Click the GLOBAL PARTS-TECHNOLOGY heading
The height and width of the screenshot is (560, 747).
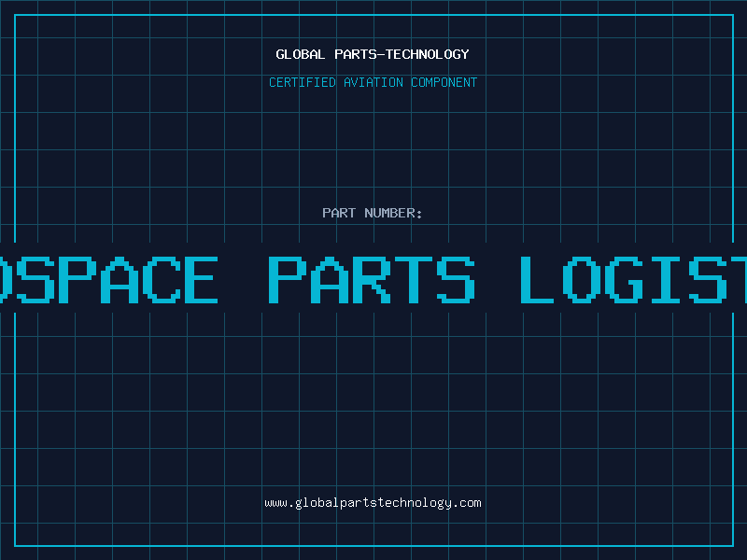click(x=373, y=54)
